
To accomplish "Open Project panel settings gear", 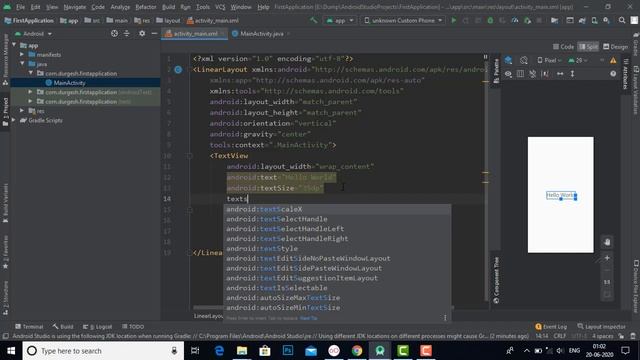I will point(142,33).
